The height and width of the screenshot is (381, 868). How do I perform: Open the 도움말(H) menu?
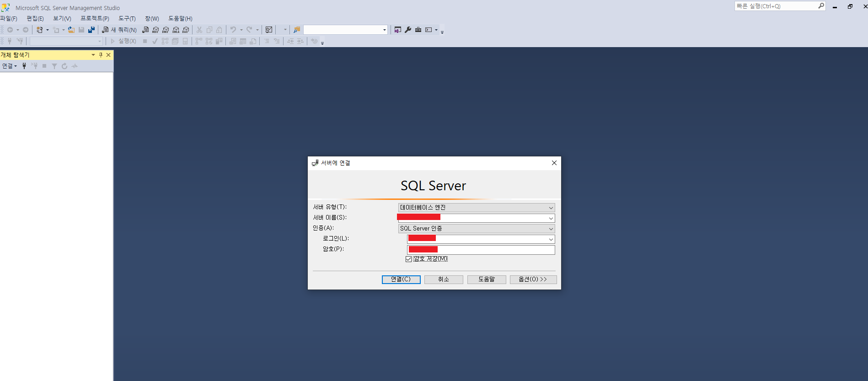coord(180,18)
